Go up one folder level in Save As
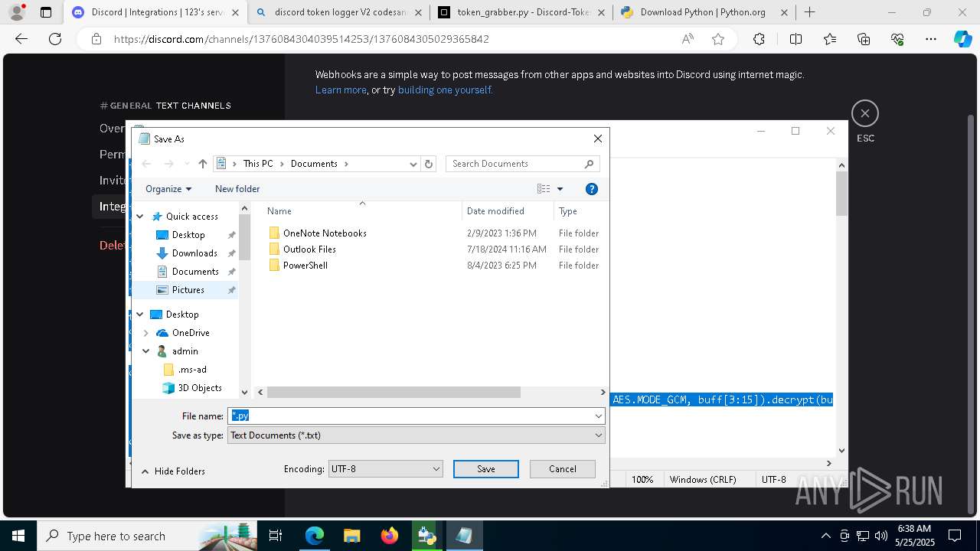980x551 pixels. click(202, 164)
